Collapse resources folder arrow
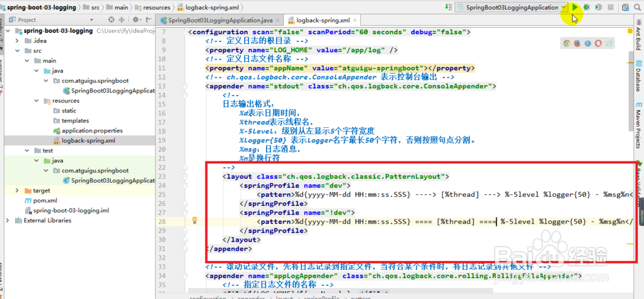Image resolution: width=644 pixels, height=299 pixels. [35, 100]
